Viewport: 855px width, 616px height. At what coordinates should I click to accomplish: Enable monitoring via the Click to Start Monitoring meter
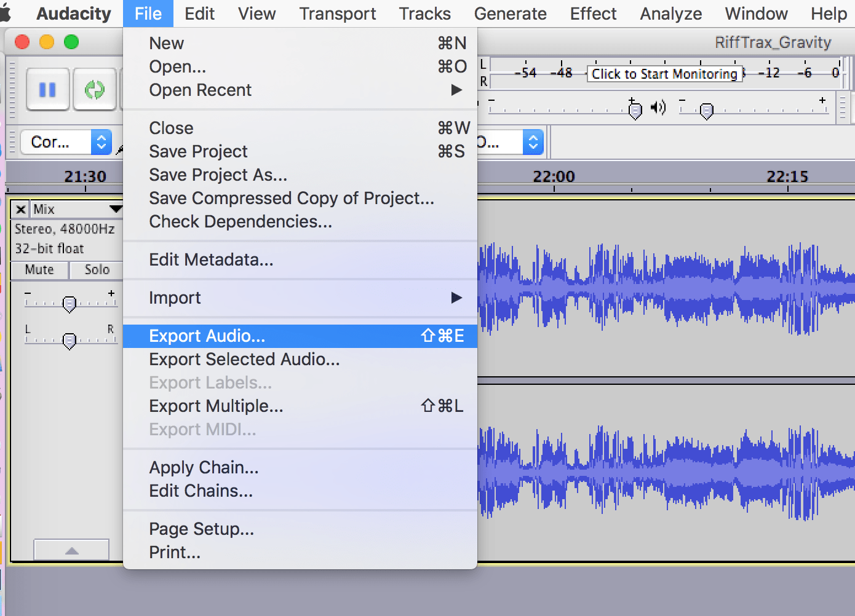point(664,74)
